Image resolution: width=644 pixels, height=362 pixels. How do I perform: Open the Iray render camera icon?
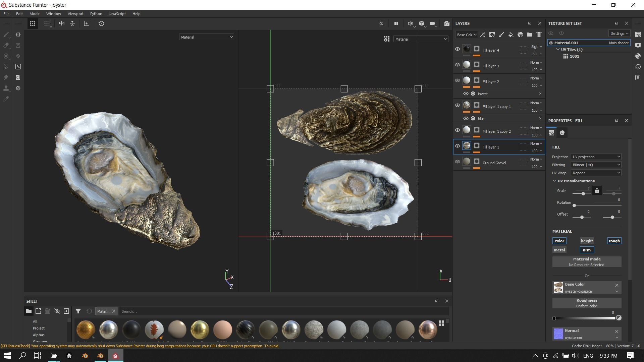447,23
